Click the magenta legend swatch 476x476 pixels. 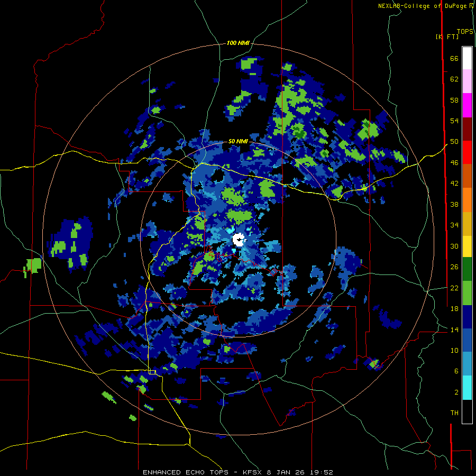click(467, 105)
